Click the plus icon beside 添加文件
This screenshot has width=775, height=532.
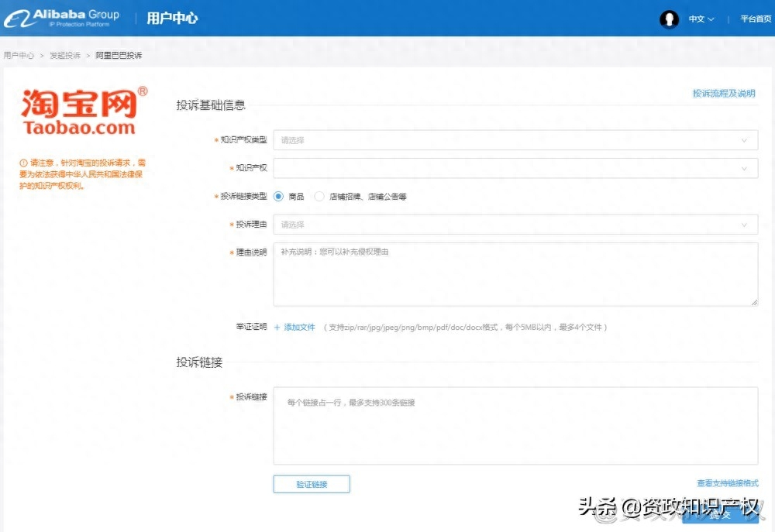(x=277, y=328)
